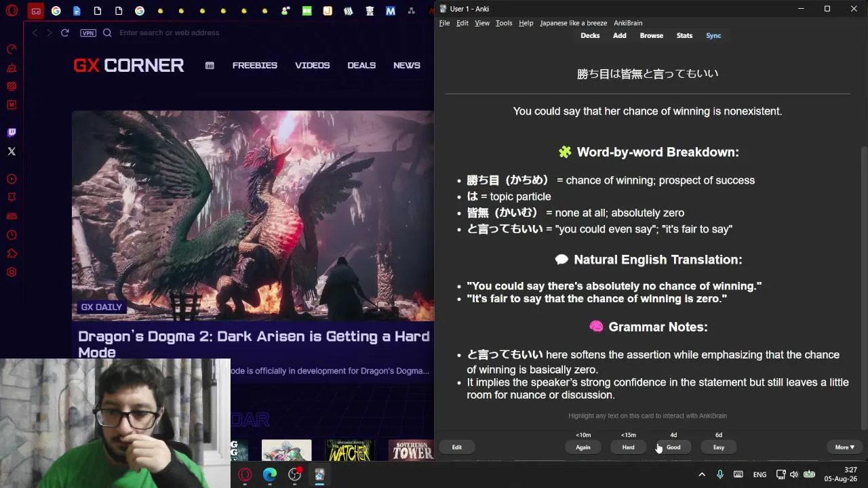
Task: Go to FREEBIES in GX Corner
Action: pos(255,65)
